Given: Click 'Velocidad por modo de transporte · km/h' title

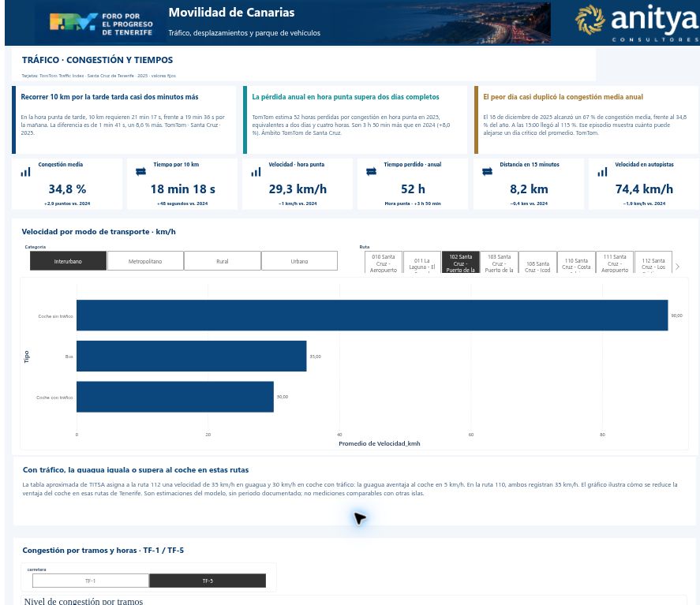Looking at the screenshot, I should pyautogui.click(x=99, y=232).
